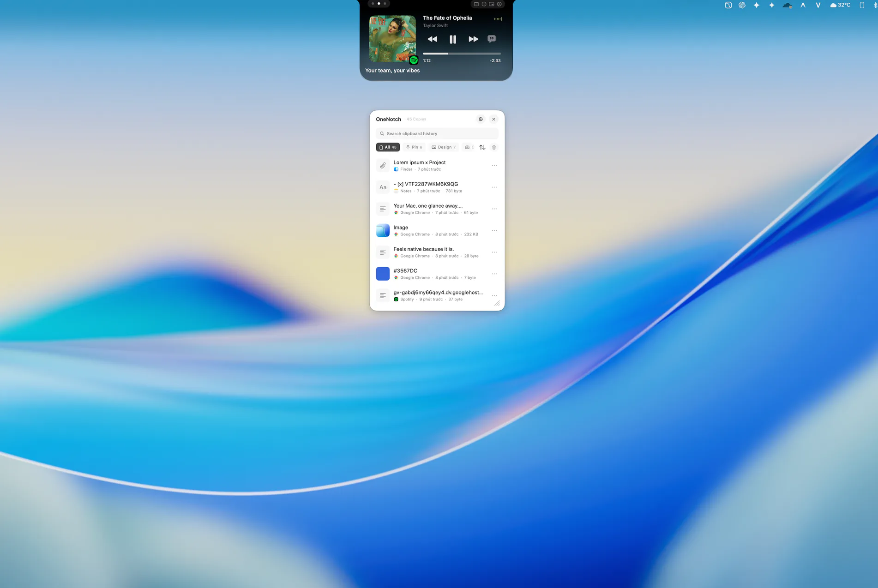Viewport: 878px width, 588px height.
Task: Close the OneNotch clipboard panel
Action: pos(493,119)
